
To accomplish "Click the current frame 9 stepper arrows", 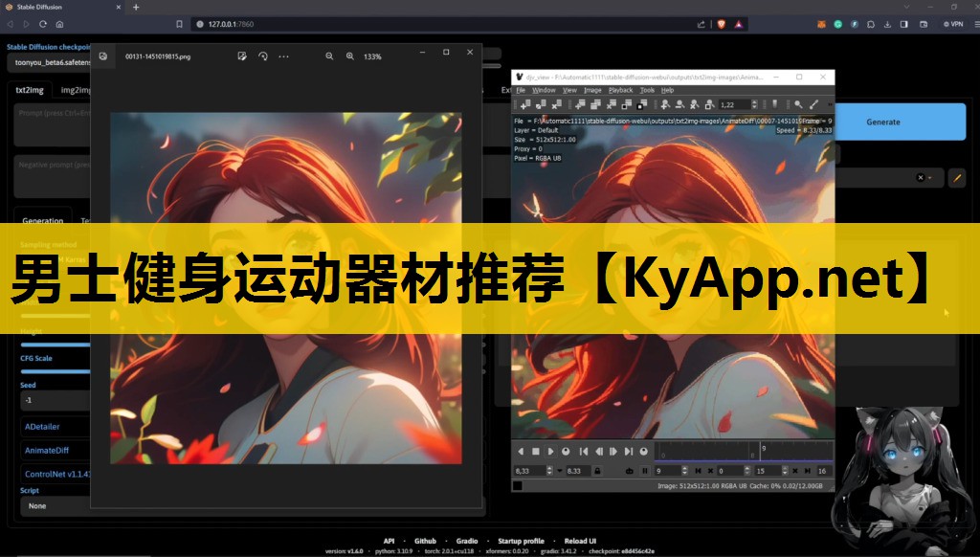I will click(684, 471).
